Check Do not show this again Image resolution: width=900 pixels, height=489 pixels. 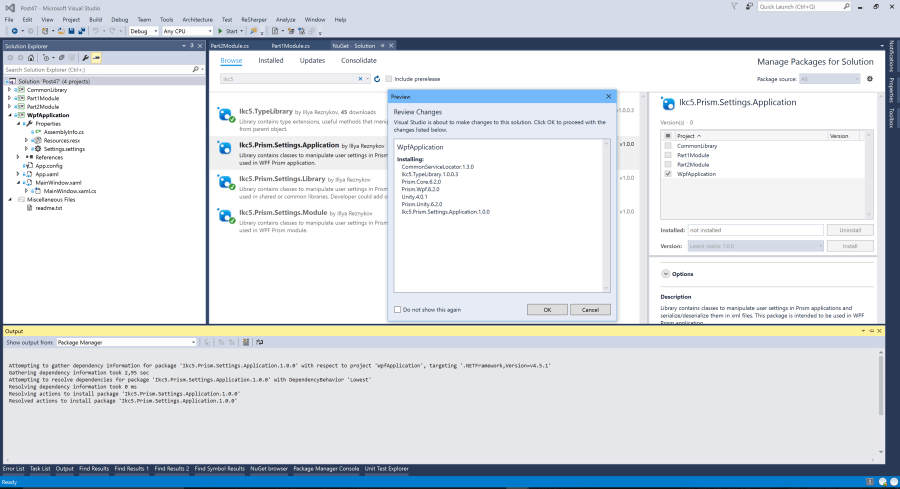click(397, 309)
